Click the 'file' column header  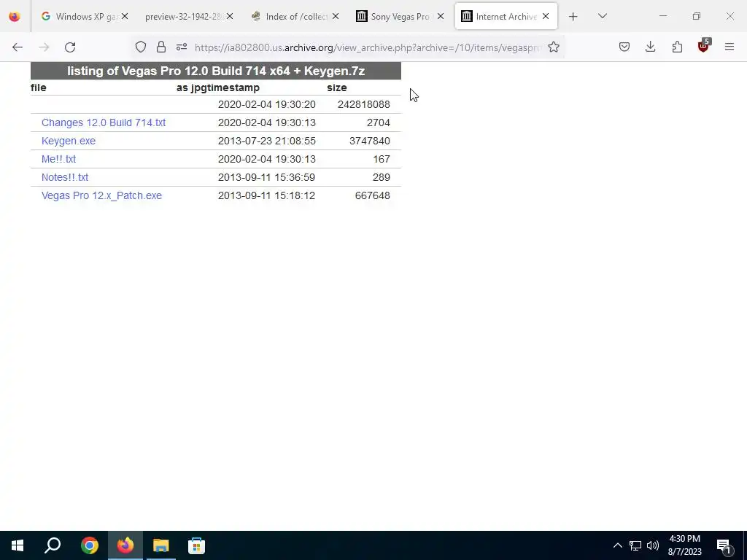click(38, 87)
